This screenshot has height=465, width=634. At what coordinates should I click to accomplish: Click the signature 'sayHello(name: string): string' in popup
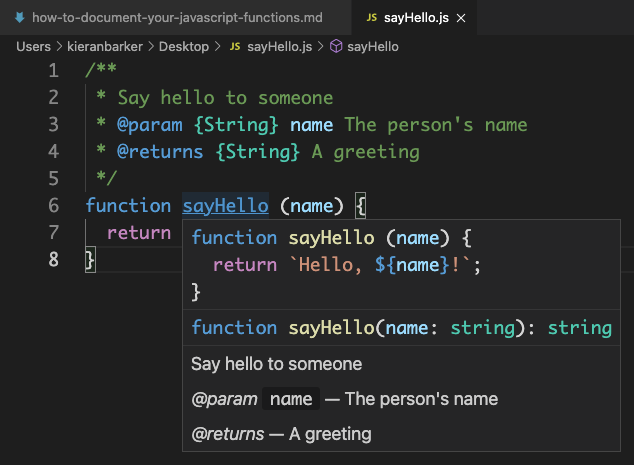tap(450, 328)
